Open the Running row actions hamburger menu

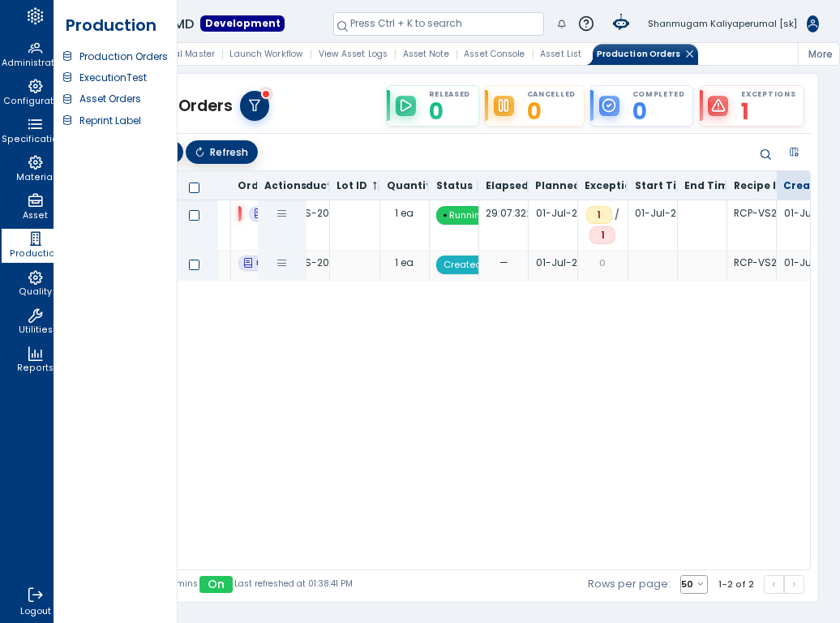click(x=282, y=214)
